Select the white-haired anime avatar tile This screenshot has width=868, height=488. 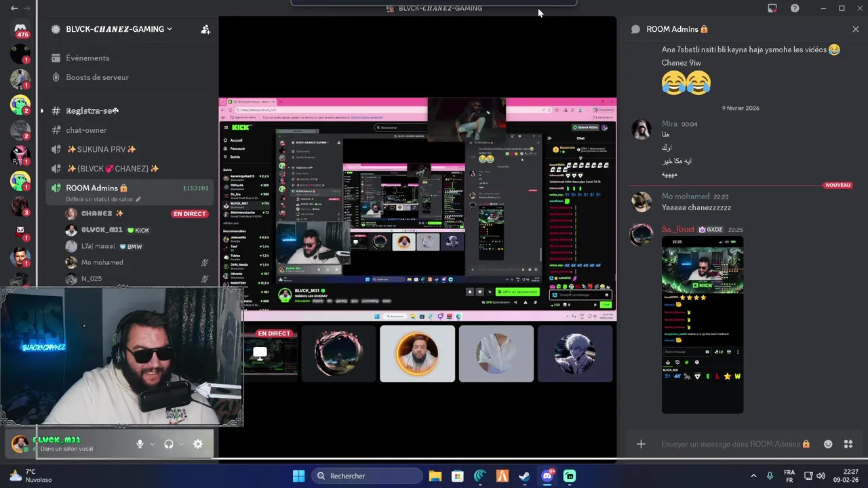tap(575, 353)
